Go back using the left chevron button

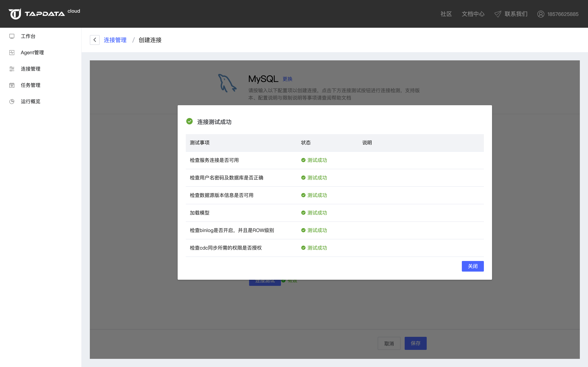[95, 40]
